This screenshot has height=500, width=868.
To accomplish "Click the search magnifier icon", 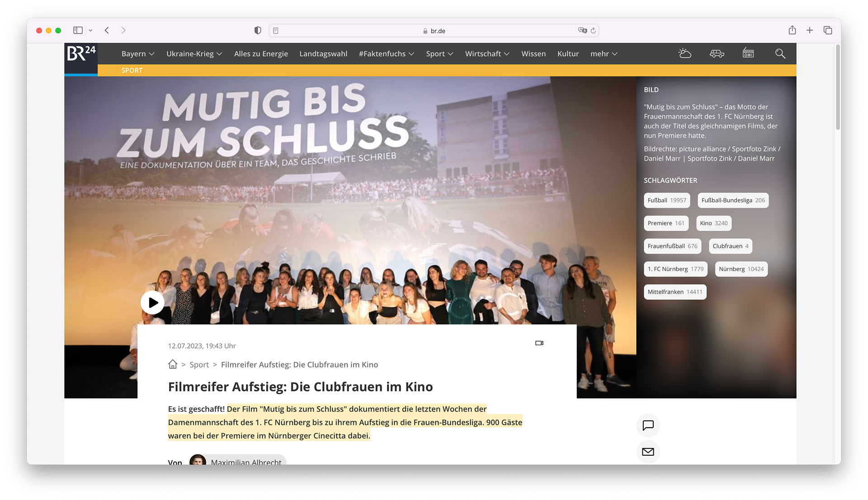I will coord(780,53).
